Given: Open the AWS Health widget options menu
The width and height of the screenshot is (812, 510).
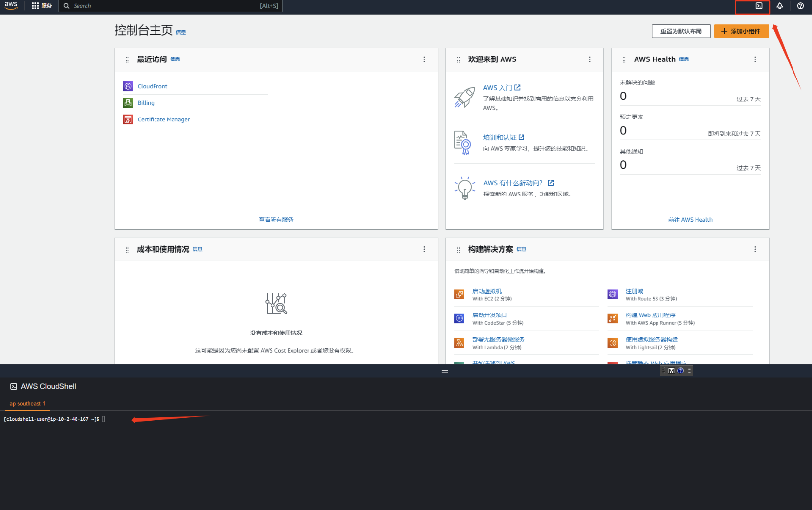Looking at the screenshot, I should tap(755, 59).
